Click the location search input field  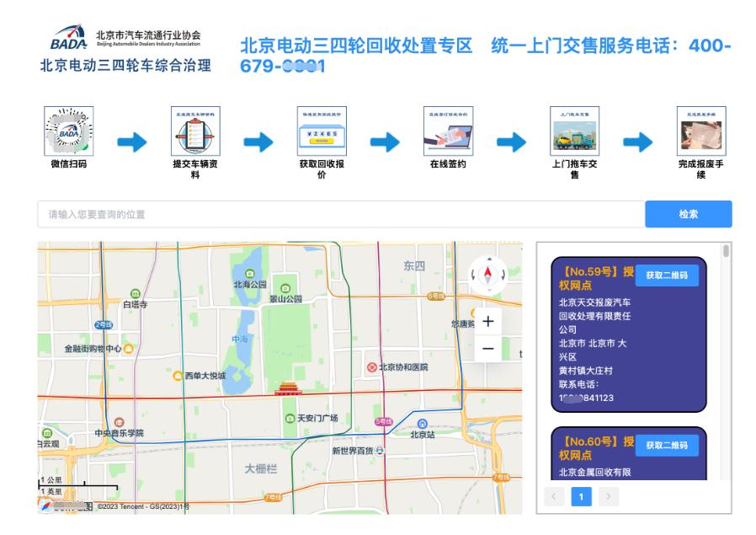click(253, 214)
